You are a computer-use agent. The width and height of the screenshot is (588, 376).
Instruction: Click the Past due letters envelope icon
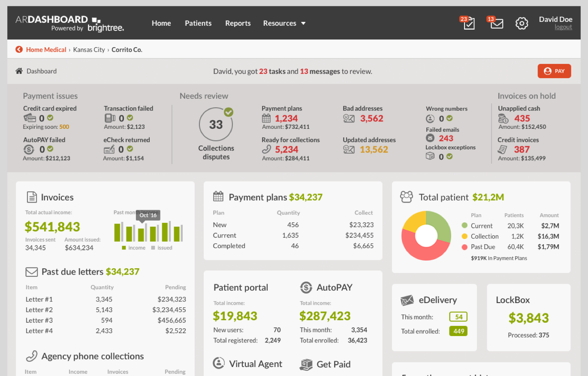(32, 272)
